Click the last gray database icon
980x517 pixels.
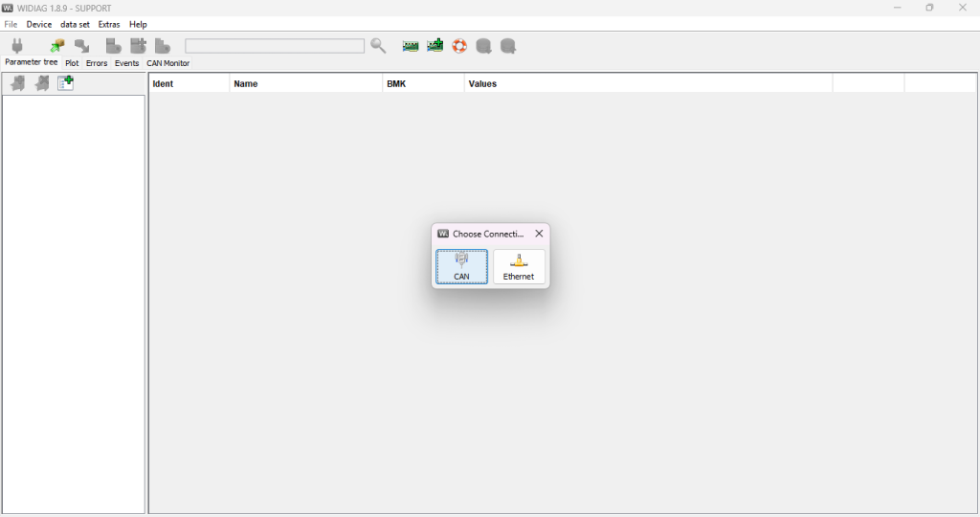508,46
